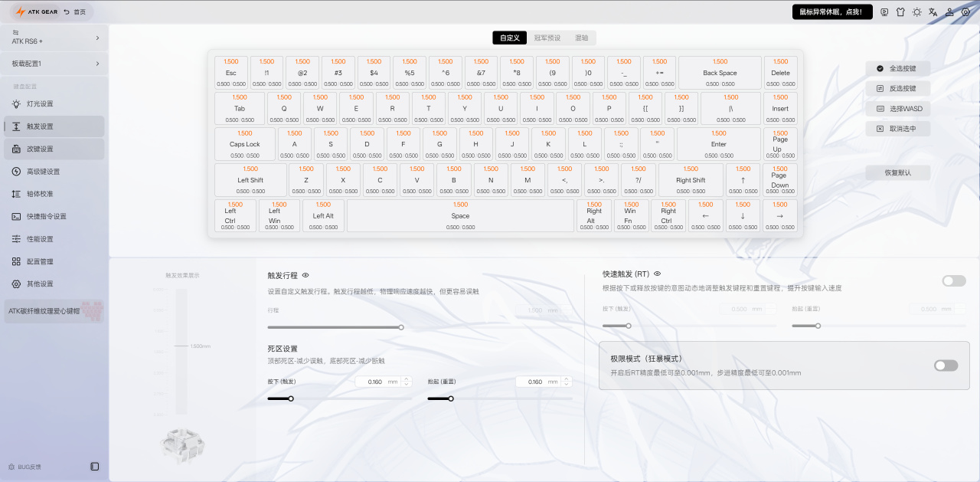Click the 选择WASD button
The image size is (980, 482).
click(x=898, y=109)
